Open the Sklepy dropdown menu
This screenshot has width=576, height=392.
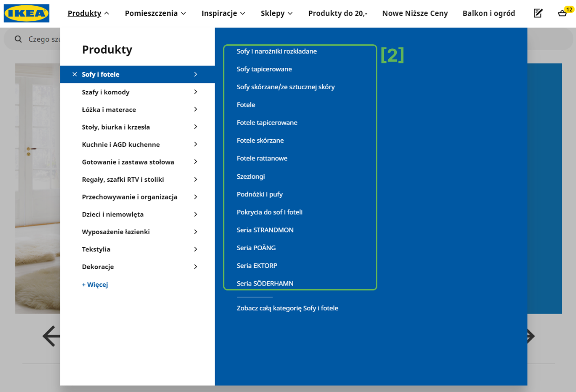pos(277,13)
